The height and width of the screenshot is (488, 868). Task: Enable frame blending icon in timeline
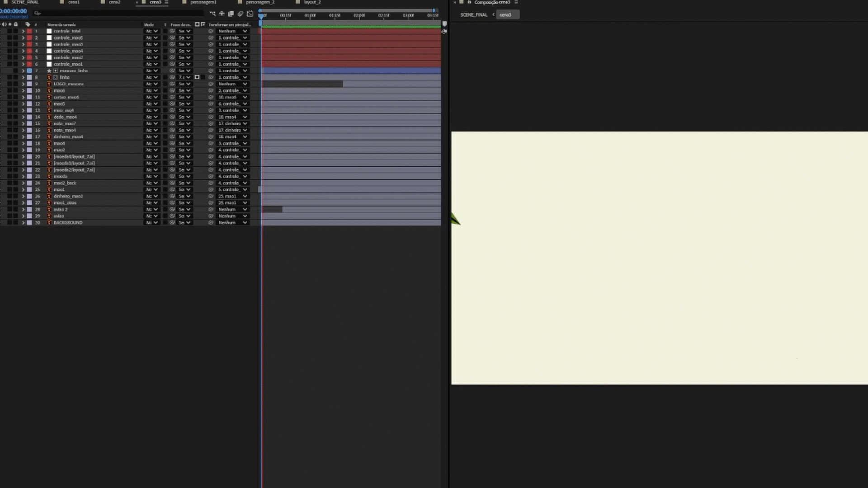click(x=231, y=14)
